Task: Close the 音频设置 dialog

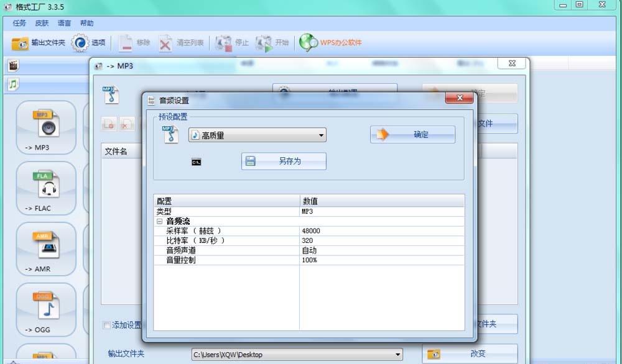Action: coord(459,98)
